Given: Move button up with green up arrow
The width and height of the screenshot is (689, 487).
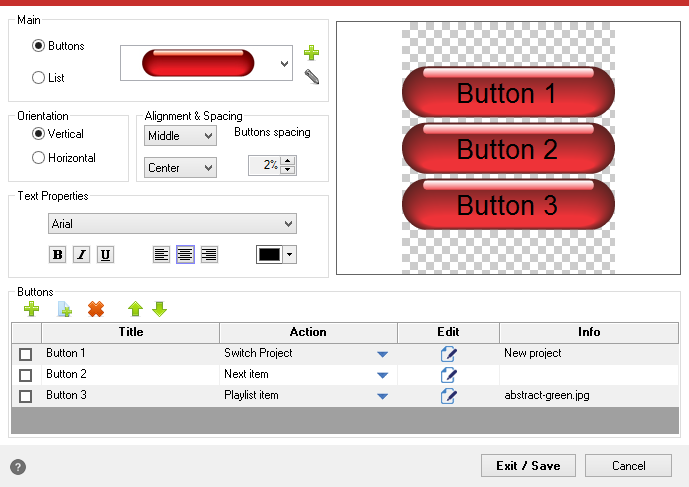Looking at the screenshot, I should (x=135, y=309).
